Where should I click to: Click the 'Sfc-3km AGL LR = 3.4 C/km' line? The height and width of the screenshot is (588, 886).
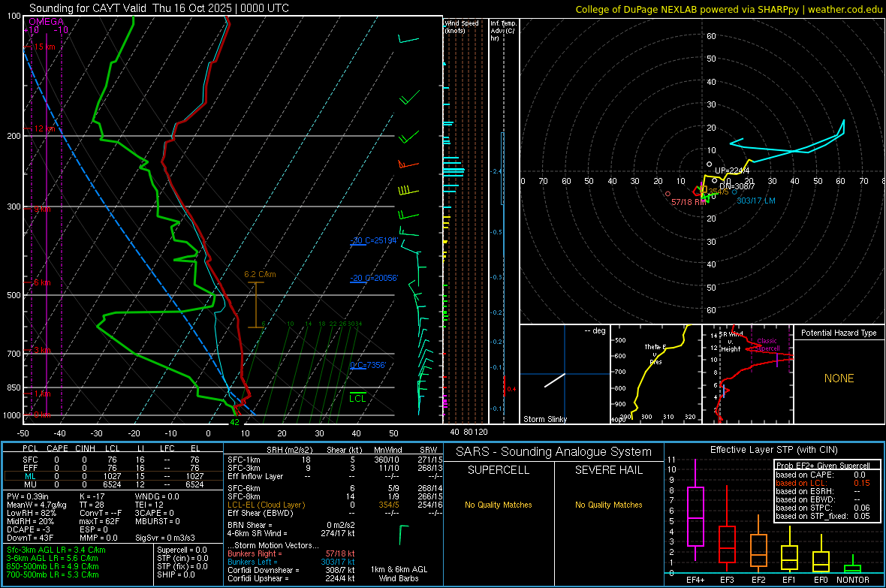click(56, 550)
